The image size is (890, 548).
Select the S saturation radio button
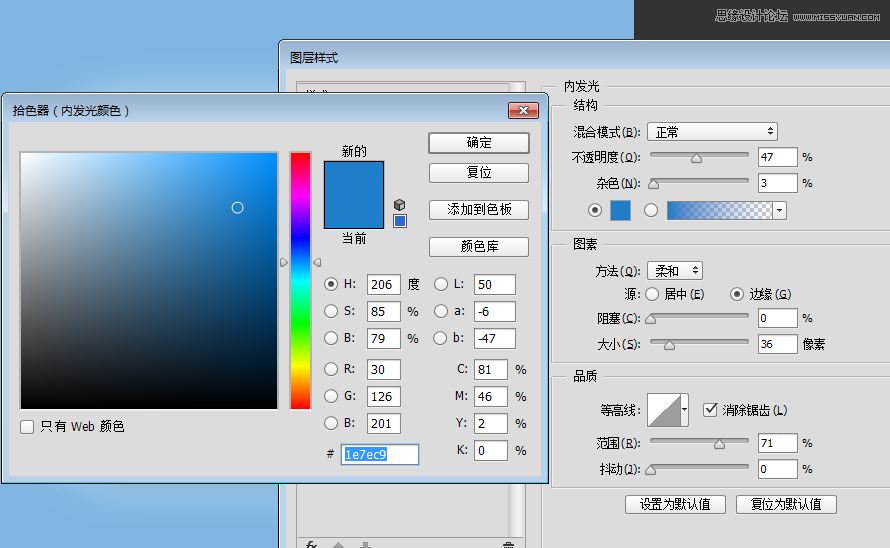coord(331,311)
